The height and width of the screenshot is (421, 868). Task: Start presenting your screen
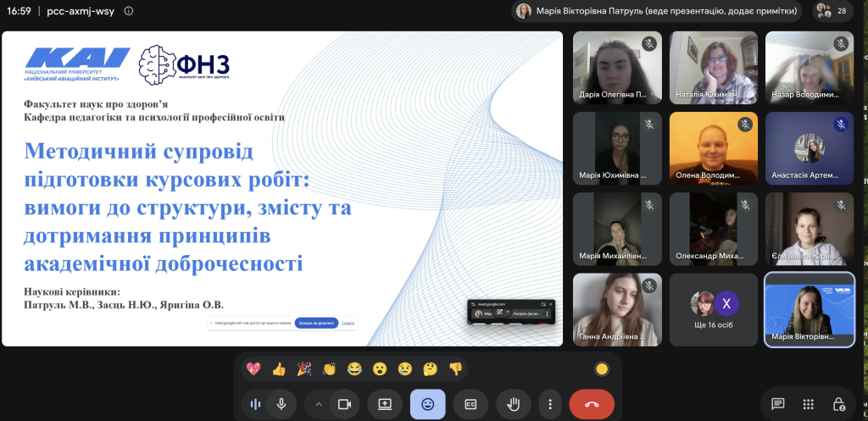pyautogui.click(x=385, y=404)
